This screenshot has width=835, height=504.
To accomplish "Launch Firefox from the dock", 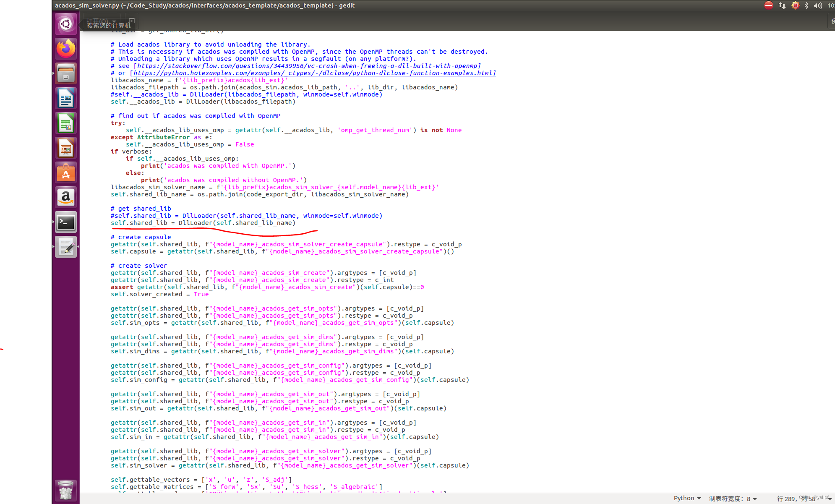I will (x=65, y=48).
